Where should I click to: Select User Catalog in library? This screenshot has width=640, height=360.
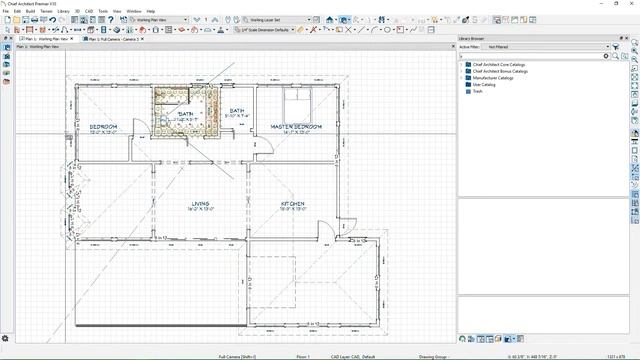484,84
